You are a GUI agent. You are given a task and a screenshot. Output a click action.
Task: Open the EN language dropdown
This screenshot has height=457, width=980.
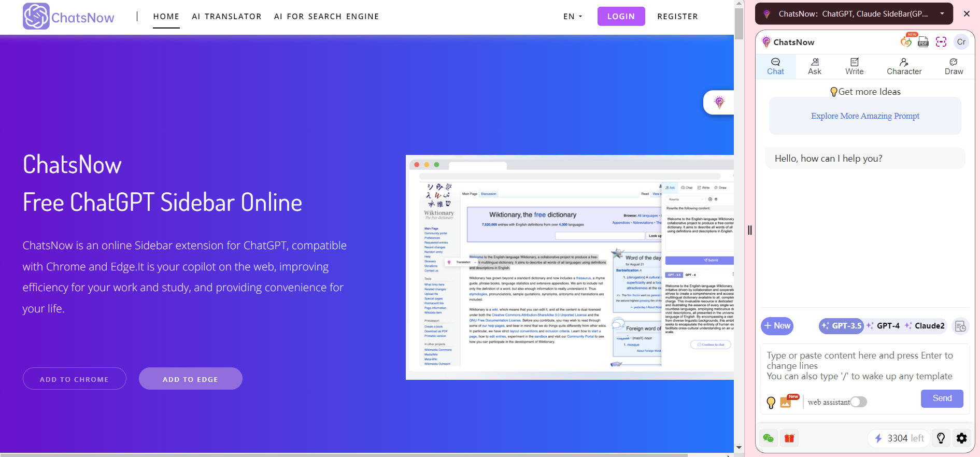click(573, 17)
